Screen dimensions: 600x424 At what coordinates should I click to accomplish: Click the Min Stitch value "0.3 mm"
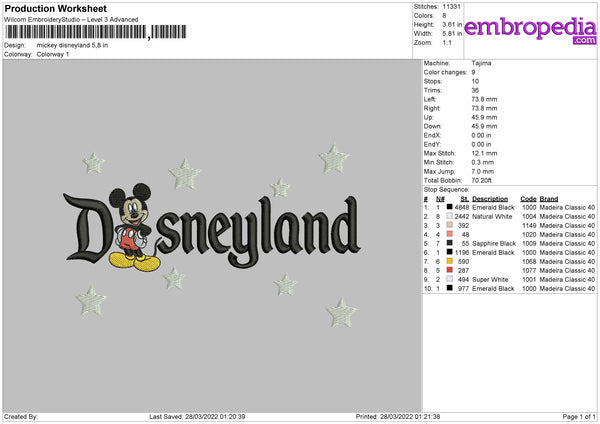[x=483, y=162]
